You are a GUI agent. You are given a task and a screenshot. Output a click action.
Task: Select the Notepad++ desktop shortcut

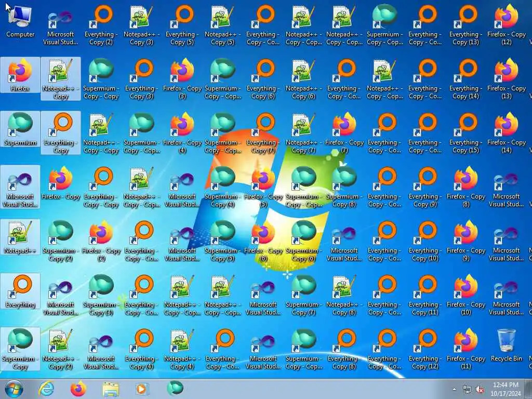tap(20, 237)
